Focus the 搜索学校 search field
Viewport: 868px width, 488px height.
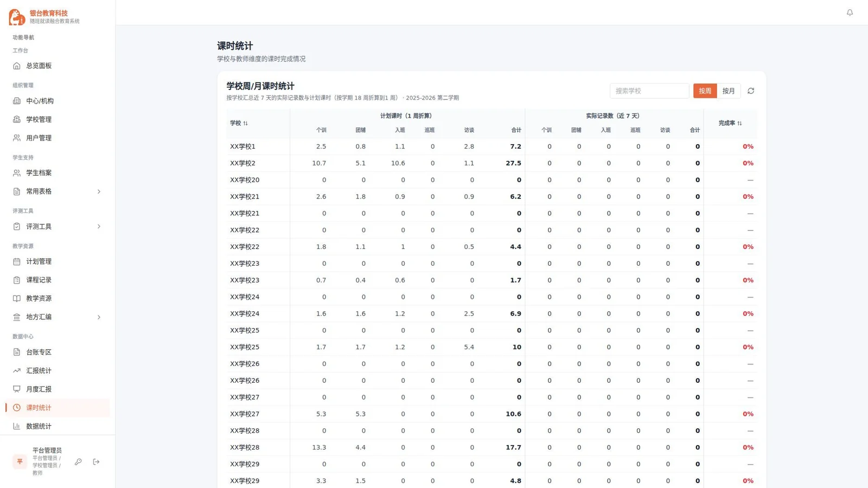coord(649,91)
